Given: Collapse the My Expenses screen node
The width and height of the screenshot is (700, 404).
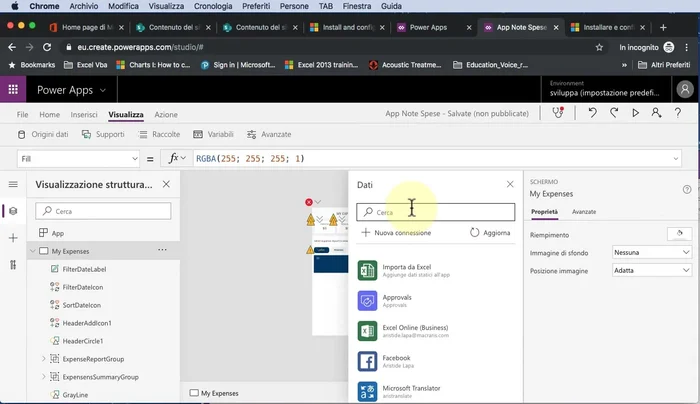Looking at the screenshot, I should pyautogui.click(x=32, y=251).
